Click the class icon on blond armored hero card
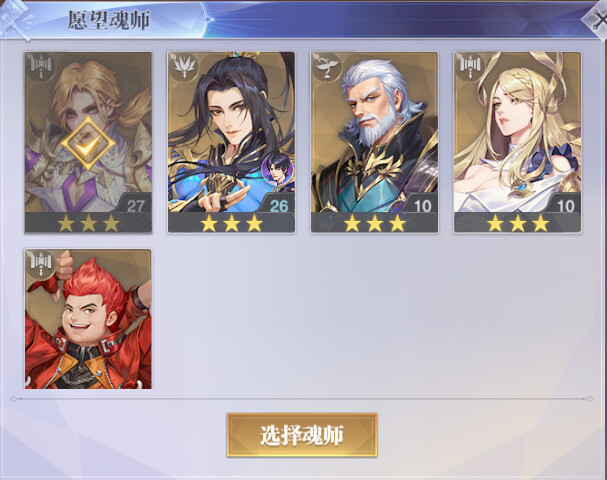This screenshot has height=480, width=607. pyautogui.click(x=41, y=67)
